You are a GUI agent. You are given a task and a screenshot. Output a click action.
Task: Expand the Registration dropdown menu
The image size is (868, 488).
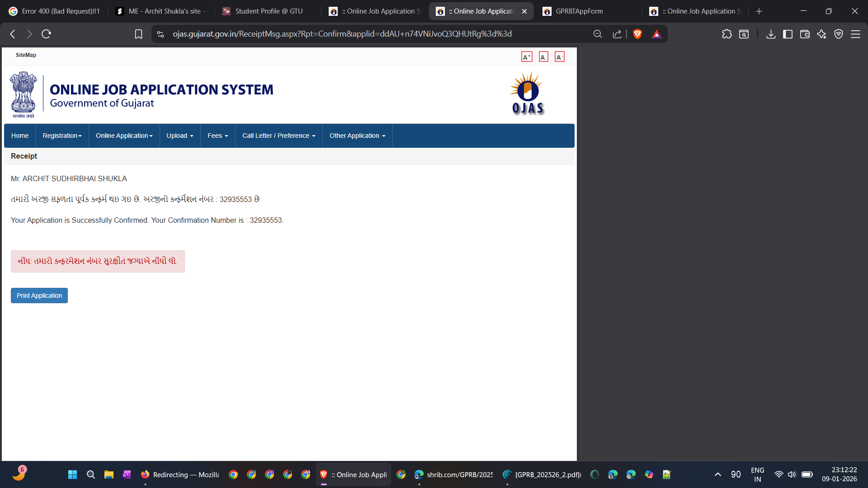tap(62, 136)
